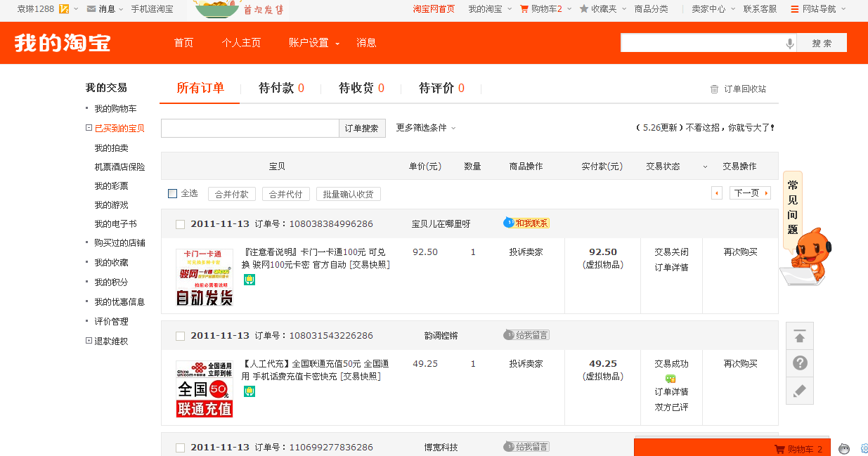Click the previous page arrow icon

point(717,193)
